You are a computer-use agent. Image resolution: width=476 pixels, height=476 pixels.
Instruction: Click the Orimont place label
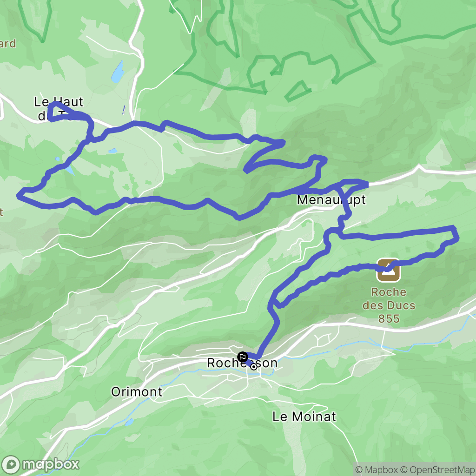(137, 392)
